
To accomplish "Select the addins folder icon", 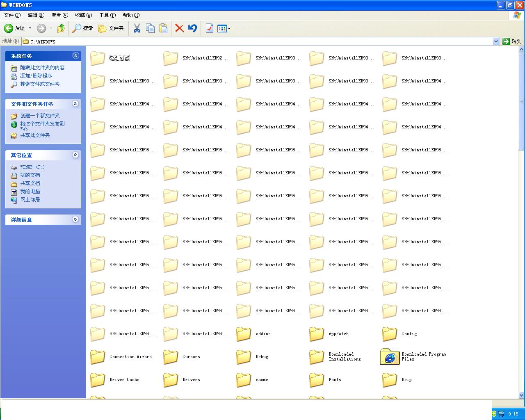I will click(244, 334).
